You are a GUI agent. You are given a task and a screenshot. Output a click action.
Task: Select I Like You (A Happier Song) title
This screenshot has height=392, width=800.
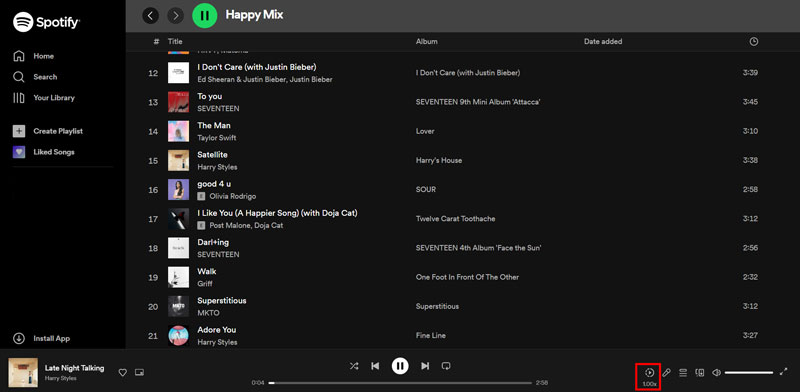pos(278,213)
